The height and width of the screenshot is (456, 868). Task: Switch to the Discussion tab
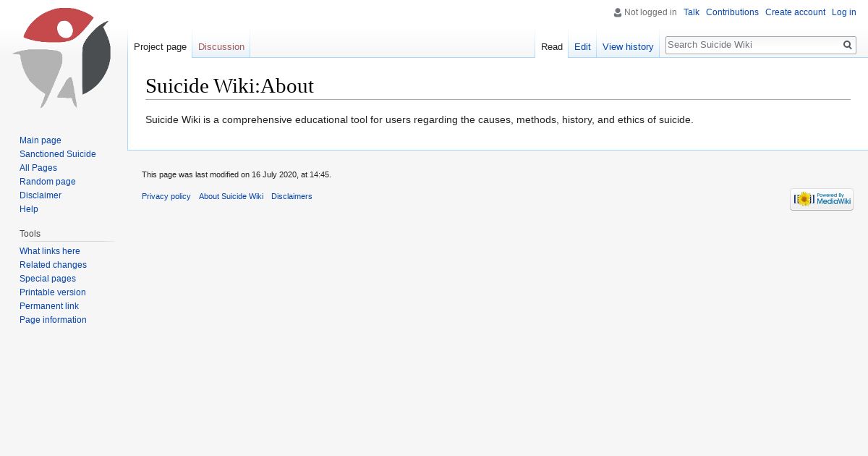coord(221,47)
